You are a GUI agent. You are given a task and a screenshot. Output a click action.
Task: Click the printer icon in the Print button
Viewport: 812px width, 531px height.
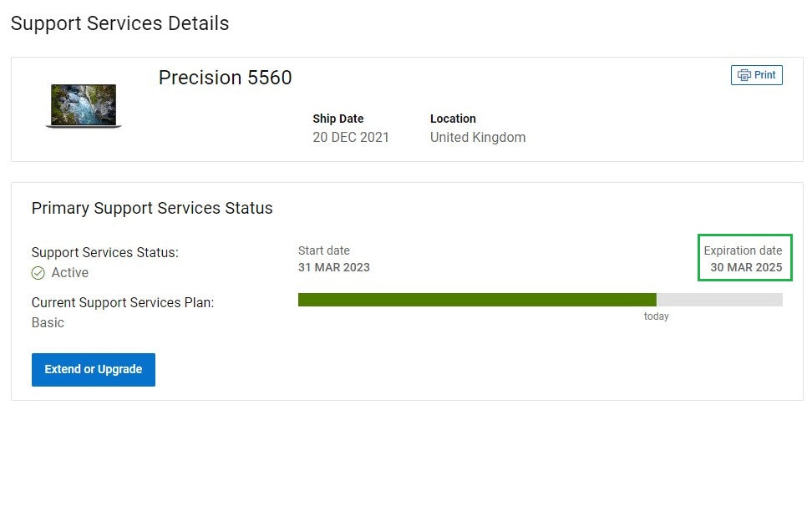pyautogui.click(x=743, y=75)
